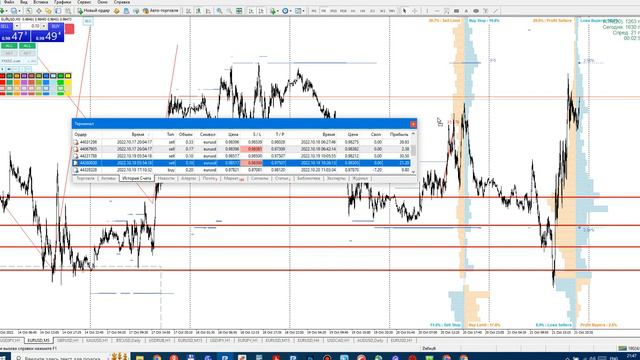This screenshot has height=360, width=640.
Task: Click the volume increase arrow beside BUY
Action: 44,26
